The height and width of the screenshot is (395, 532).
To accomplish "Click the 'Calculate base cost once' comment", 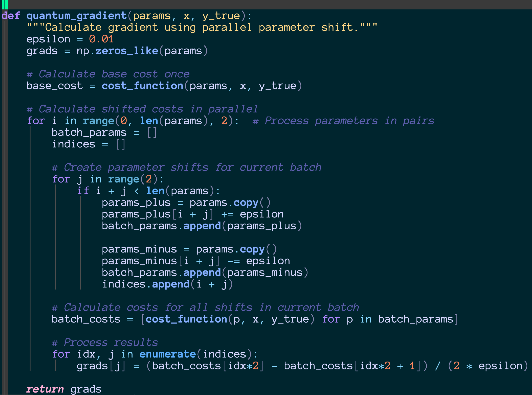I will (x=108, y=74).
